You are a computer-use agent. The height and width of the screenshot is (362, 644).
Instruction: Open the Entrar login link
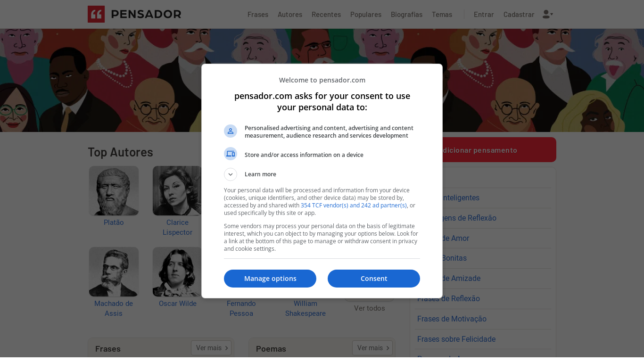point(484,15)
